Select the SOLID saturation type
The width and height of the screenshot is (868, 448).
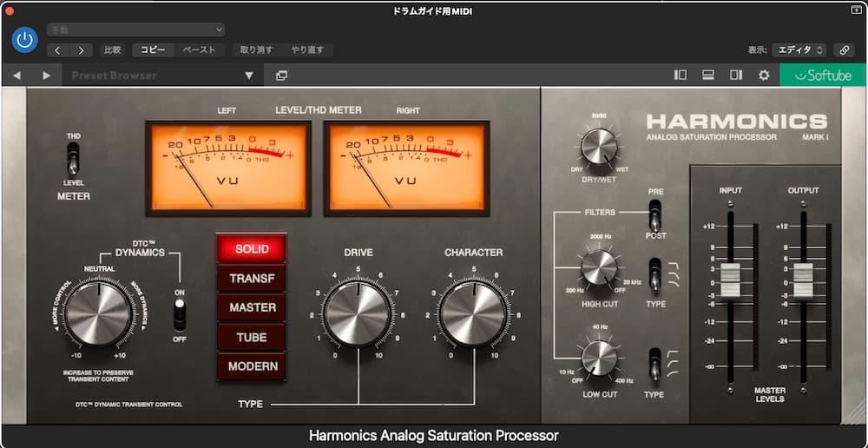point(252,248)
